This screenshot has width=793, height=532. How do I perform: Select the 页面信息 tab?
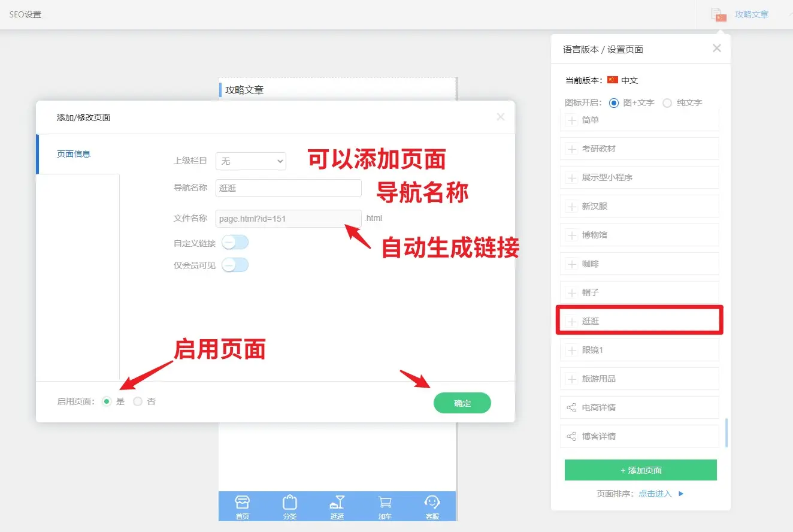(74, 154)
